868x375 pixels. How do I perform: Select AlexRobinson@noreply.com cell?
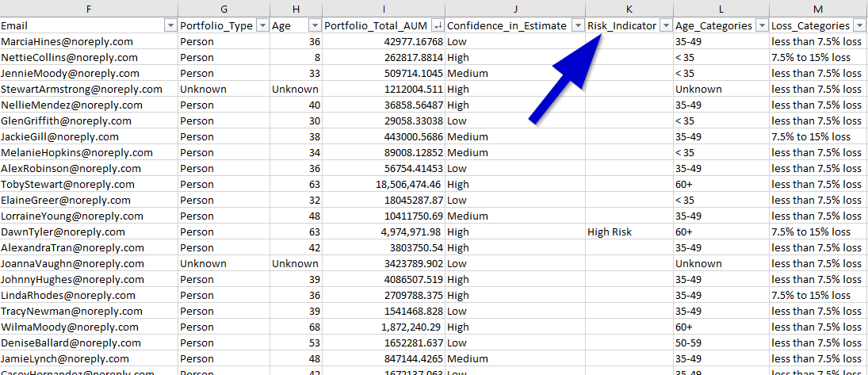(x=89, y=168)
